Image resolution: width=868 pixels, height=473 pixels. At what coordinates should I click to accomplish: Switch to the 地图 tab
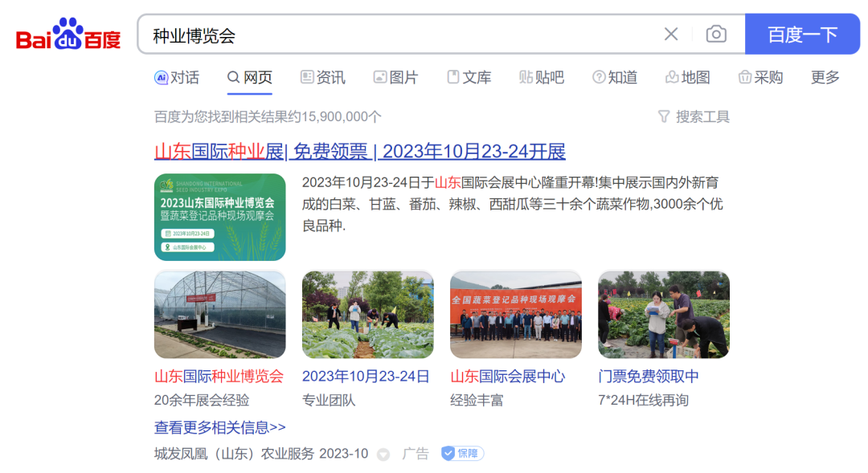click(x=687, y=77)
